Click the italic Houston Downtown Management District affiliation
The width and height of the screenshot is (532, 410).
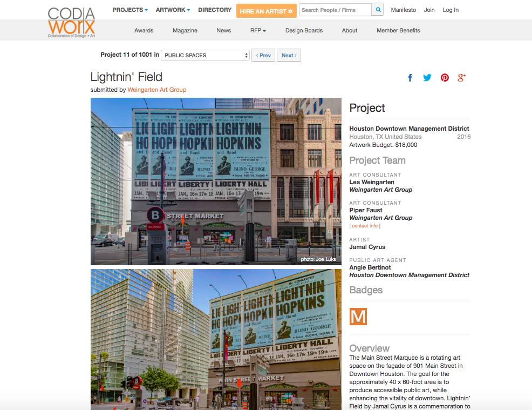coord(410,275)
